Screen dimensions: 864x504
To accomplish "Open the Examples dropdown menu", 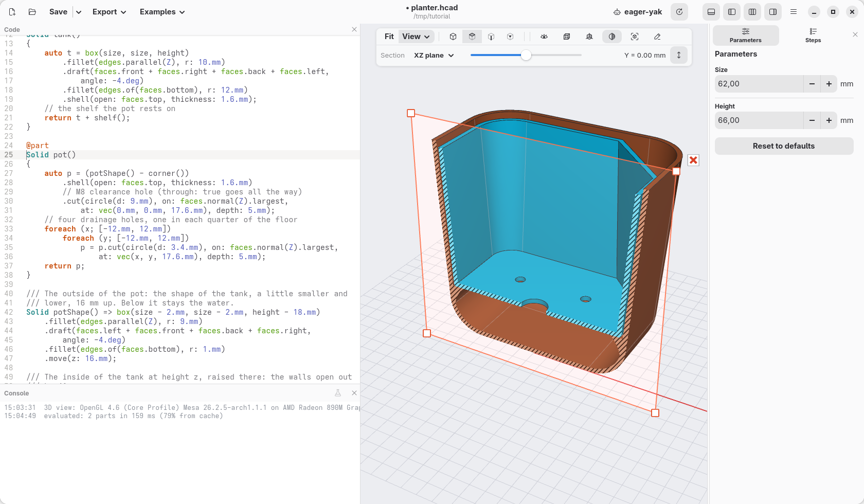I will click(x=162, y=12).
